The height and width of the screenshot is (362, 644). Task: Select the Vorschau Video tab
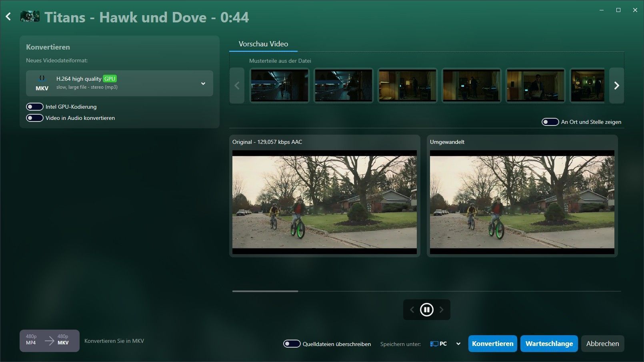(263, 44)
